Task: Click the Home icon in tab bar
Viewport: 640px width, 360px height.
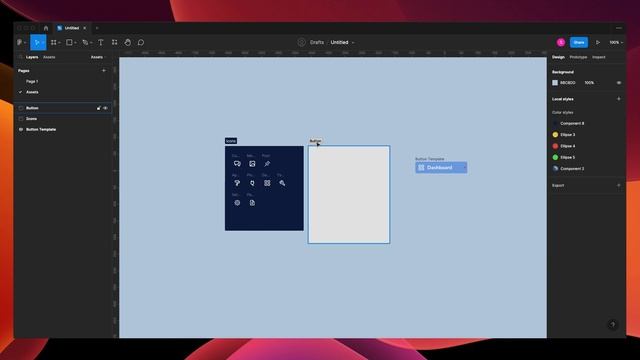Action: [46, 28]
